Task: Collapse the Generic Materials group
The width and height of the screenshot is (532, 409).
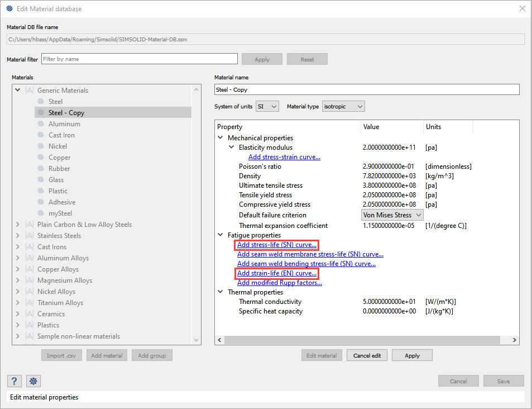Action: [18, 90]
